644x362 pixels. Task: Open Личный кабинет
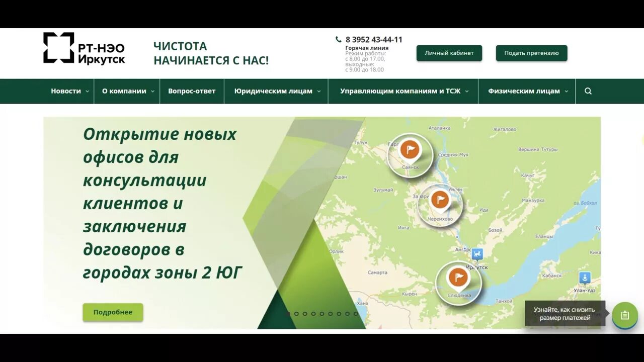[x=449, y=53]
